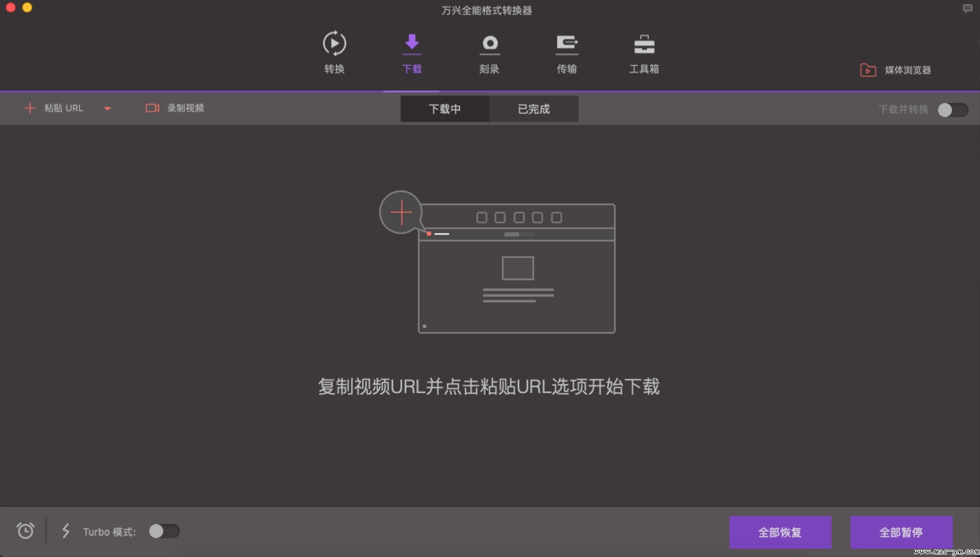Toggle the 下载并转换 switch
This screenshot has width=980, height=557.
953,110
